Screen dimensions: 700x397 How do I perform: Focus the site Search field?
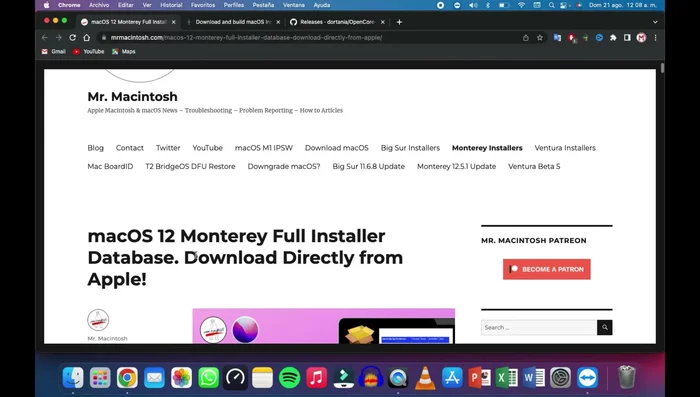point(539,327)
